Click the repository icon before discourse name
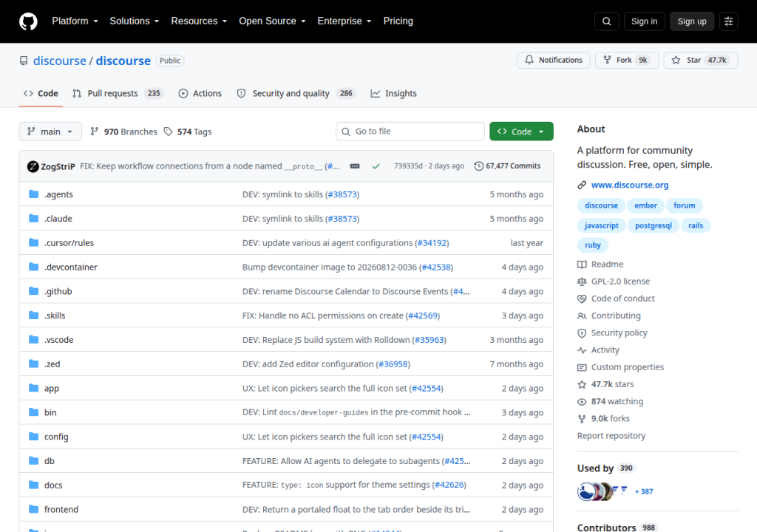Screen dimensions: 757x532 pos(24,61)
